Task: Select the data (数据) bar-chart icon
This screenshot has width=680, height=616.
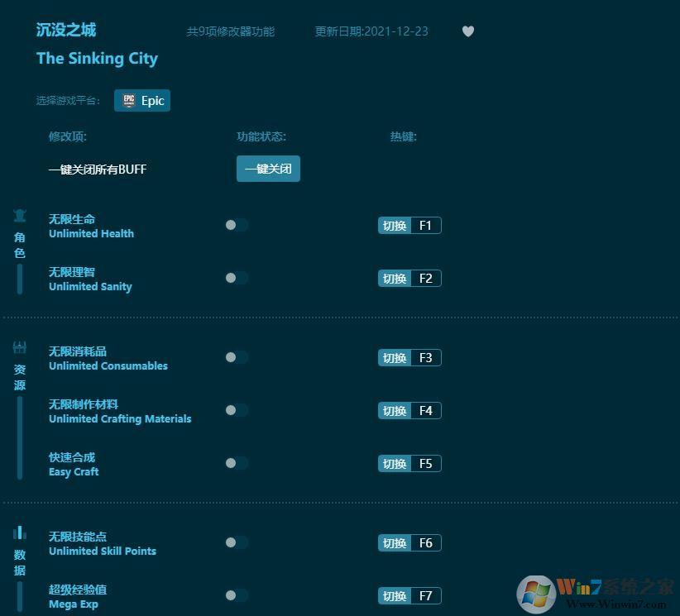Action: pyautogui.click(x=19, y=532)
